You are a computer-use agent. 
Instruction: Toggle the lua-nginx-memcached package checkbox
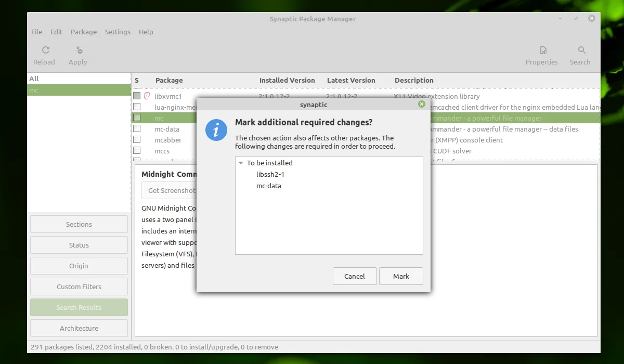137,107
